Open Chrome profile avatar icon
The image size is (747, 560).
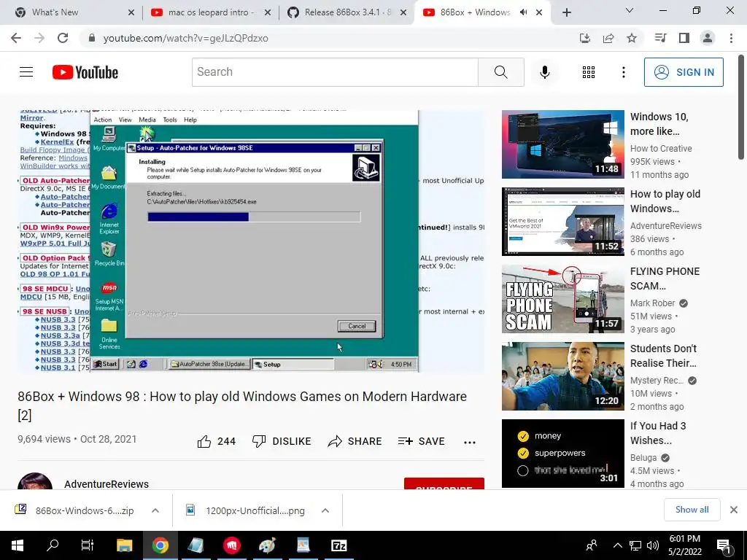coord(708,38)
